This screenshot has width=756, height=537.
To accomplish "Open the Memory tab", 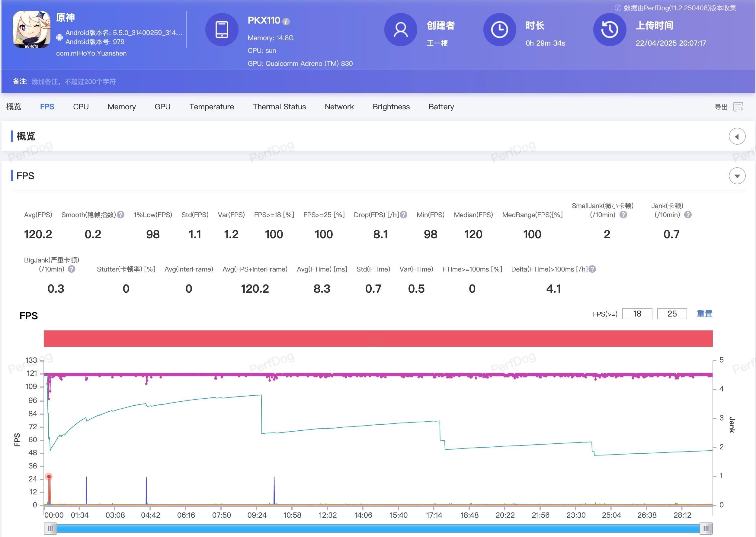I will 122,107.
